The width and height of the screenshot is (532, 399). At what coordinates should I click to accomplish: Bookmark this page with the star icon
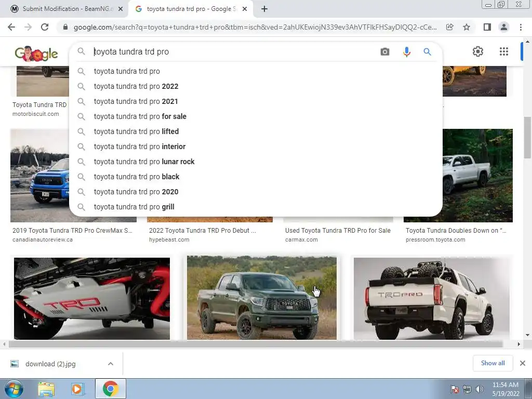pyautogui.click(x=467, y=27)
